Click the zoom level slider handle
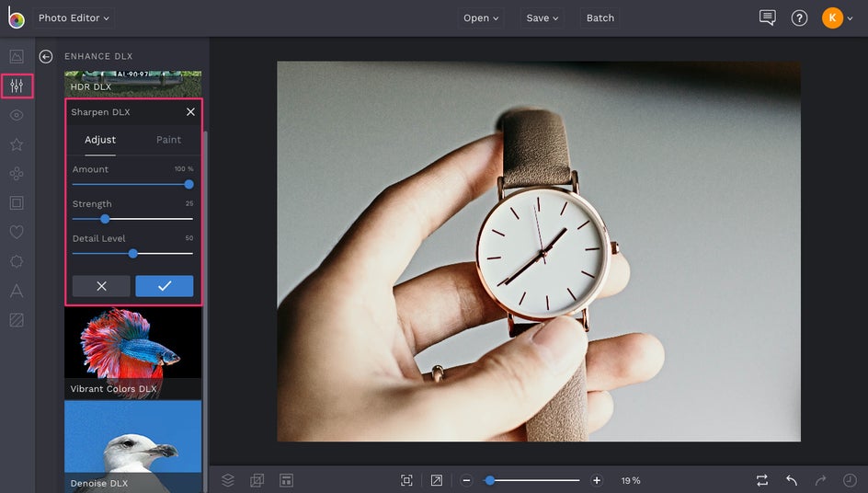868x493 pixels. tap(489, 480)
